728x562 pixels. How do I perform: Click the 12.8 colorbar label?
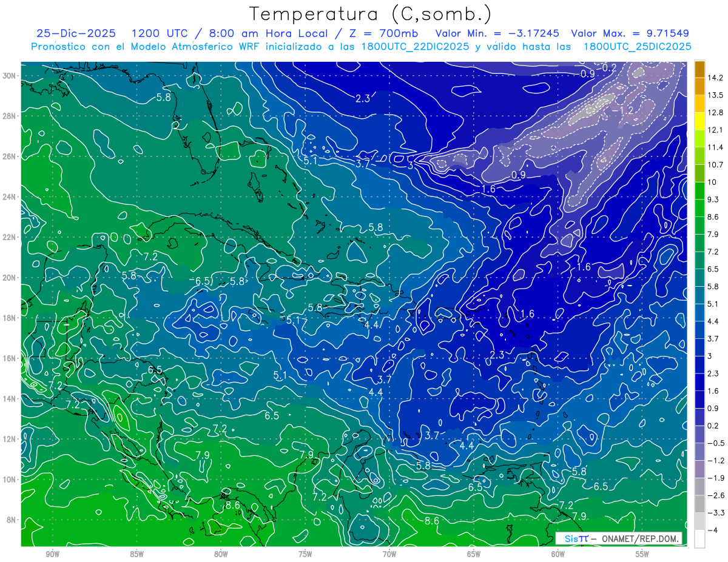(716, 113)
